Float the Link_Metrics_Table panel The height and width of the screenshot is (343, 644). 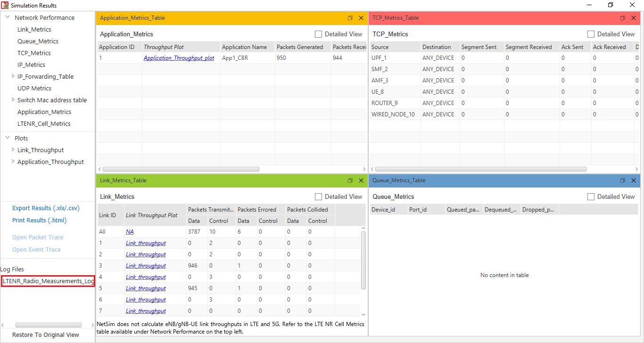pos(350,180)
